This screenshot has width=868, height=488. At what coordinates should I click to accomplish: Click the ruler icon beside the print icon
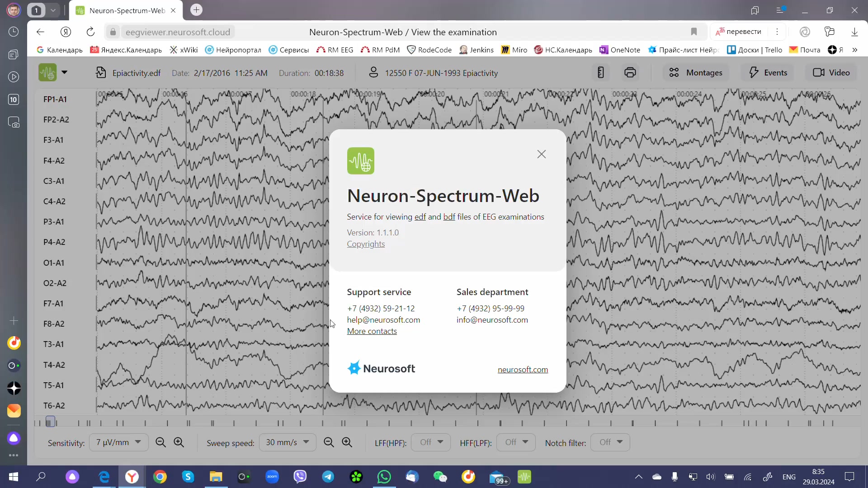coord(600,73)
